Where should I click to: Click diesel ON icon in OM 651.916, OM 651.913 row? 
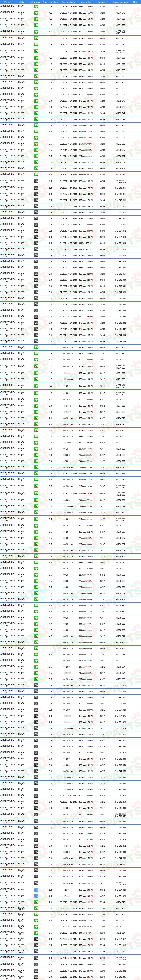click(x=36, y=958)
